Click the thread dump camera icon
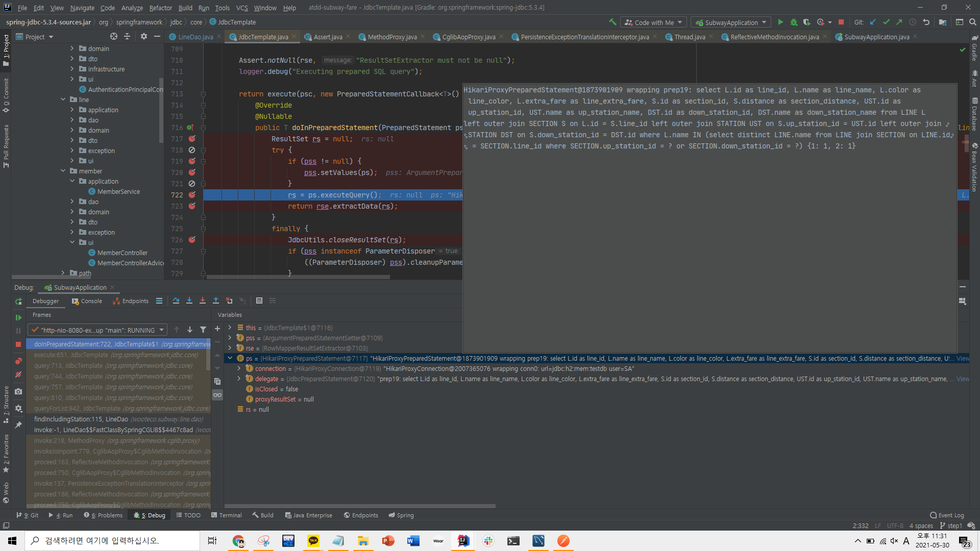Viewport: 980px width, 551px height. 18,391
